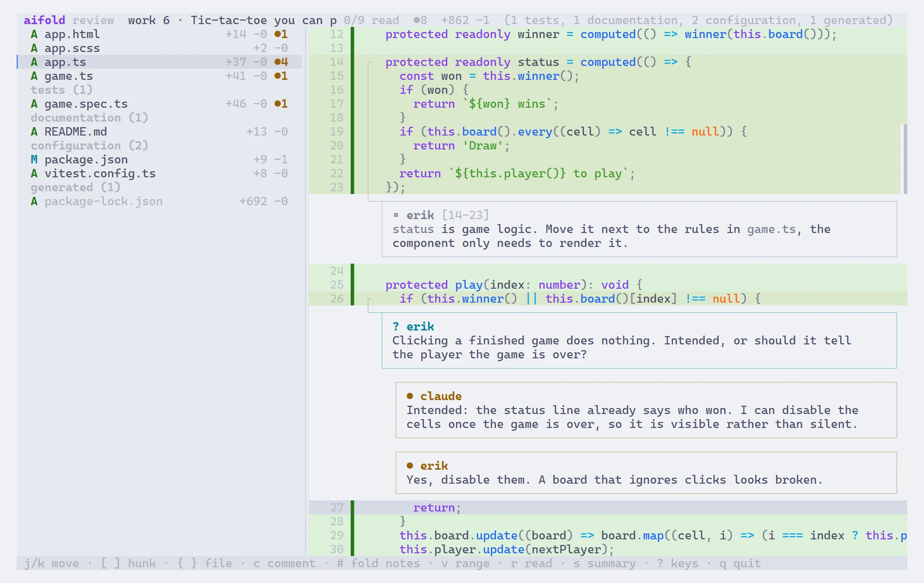Open game.ts in the file list
The height and width of the screenshot is (583, 924).
pos(159,76)
